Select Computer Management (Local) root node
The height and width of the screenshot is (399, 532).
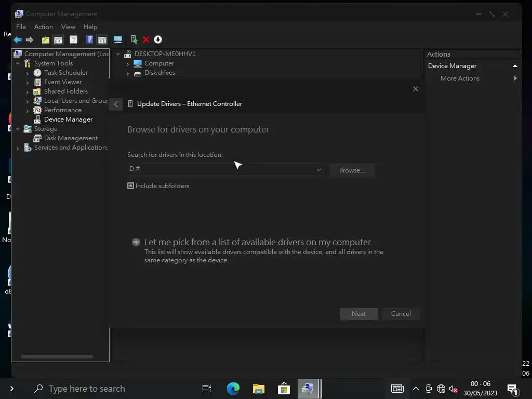[66, 54]
